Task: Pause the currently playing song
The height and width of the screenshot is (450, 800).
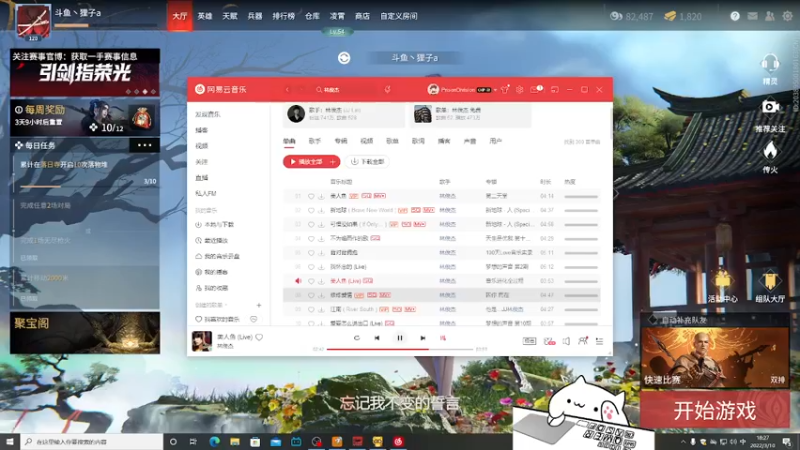Action: coord(399,338)
